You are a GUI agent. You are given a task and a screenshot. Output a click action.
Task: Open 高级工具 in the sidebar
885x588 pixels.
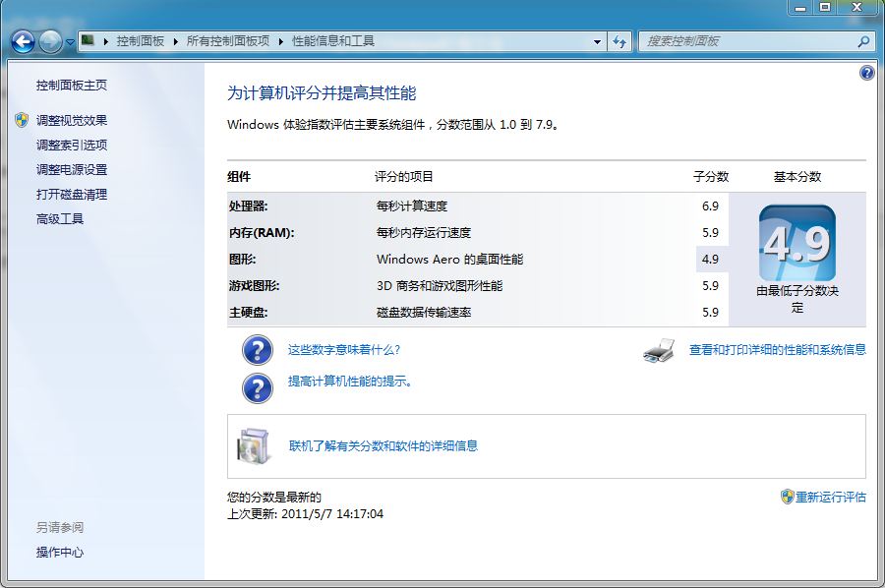[x=60, y=219]
